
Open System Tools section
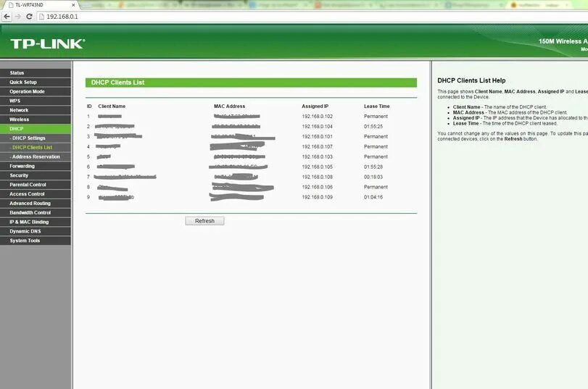click(36, 240)
